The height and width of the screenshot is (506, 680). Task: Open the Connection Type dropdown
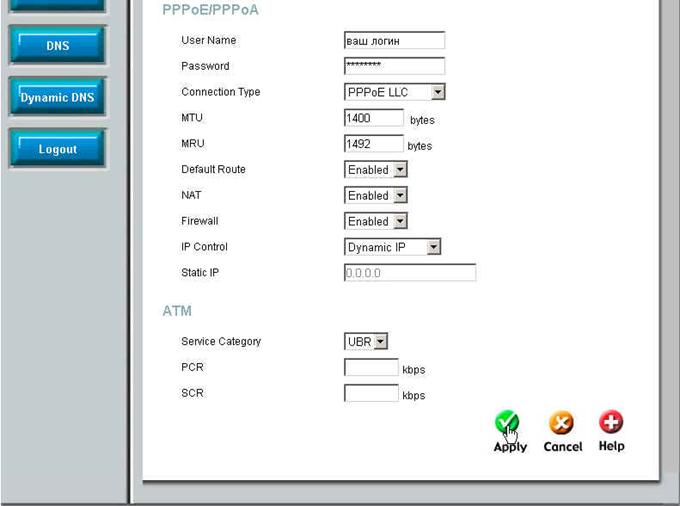(x=395, y=92)
